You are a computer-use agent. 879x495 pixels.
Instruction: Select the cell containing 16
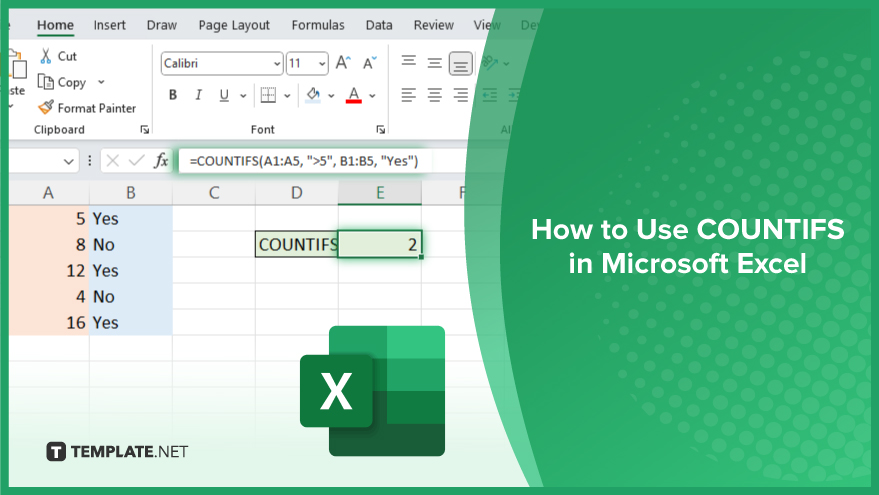tap(49, 323)
